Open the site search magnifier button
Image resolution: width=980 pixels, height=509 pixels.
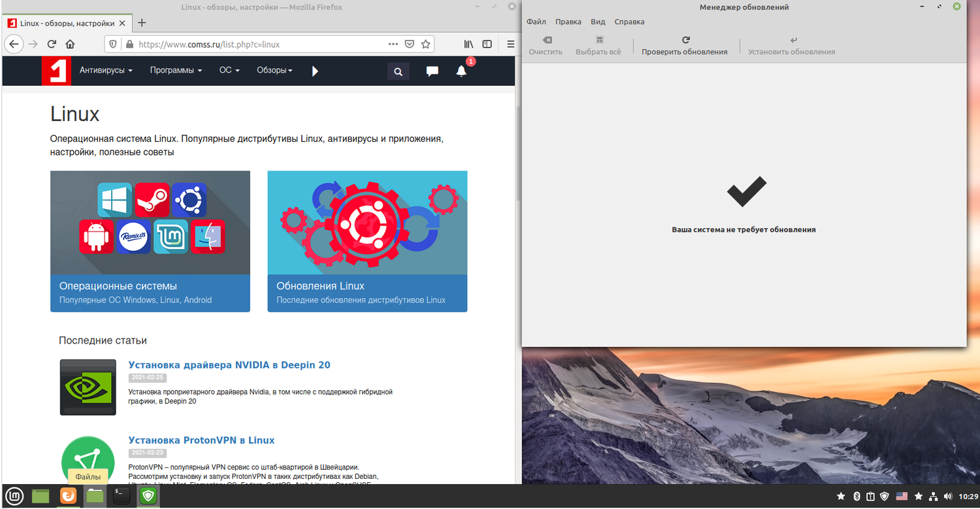pyautogui.click(x=399, y=71)
